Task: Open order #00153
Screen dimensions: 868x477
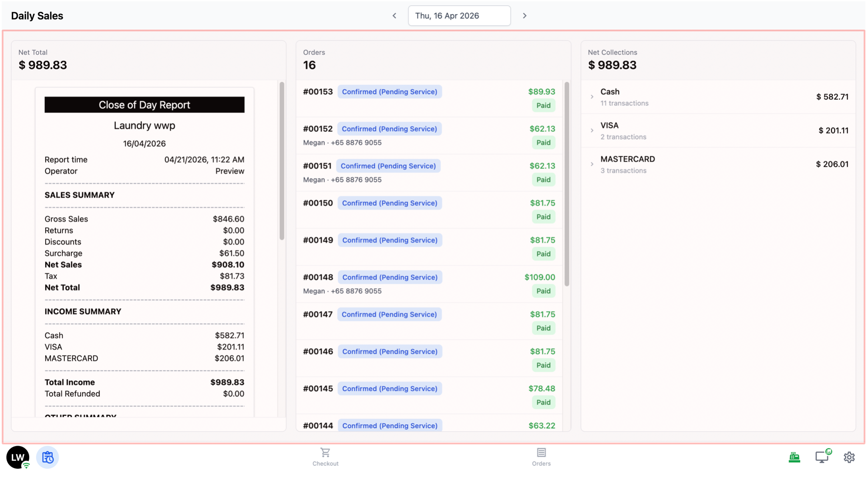Action: (318, 92)
